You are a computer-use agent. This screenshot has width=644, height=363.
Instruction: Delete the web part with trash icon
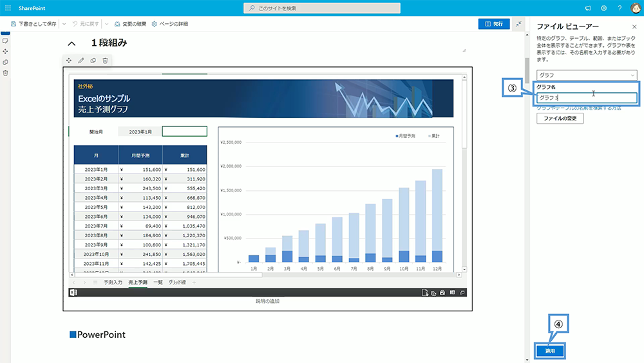tap(106, 61)
